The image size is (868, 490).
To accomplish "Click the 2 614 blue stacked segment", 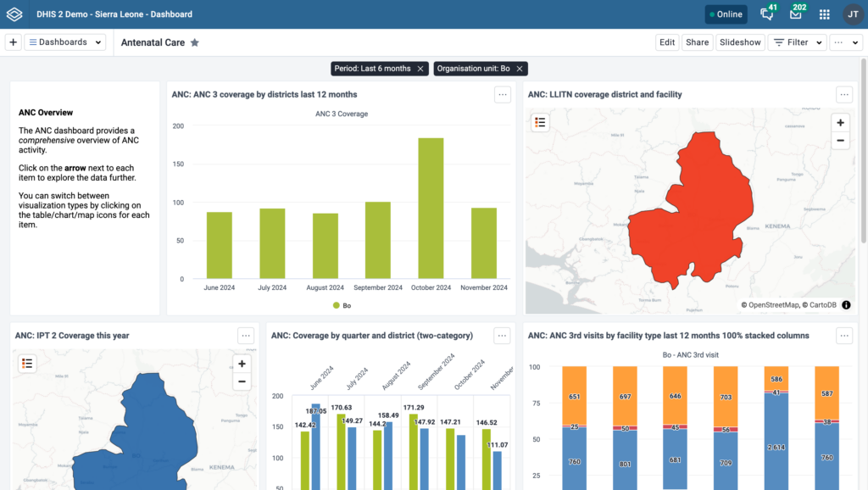I will [x=776, y=443].
